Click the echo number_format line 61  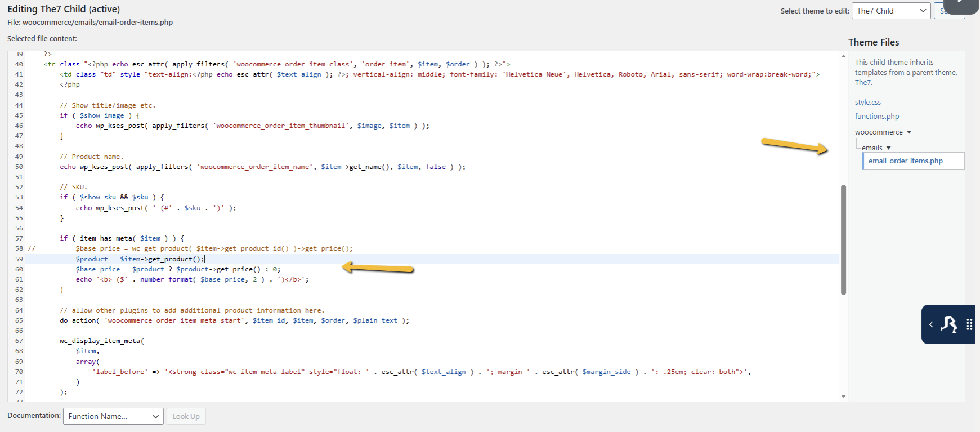coord(191,280)
